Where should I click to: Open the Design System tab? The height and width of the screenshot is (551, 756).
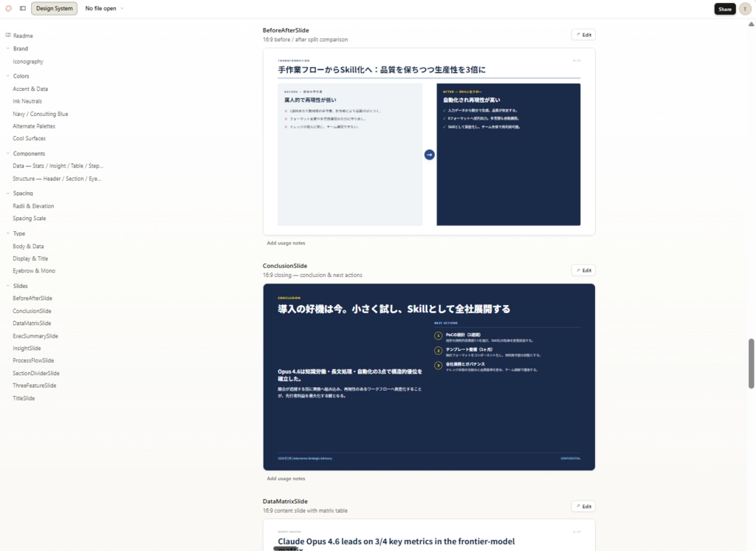[x=54, y=8]
